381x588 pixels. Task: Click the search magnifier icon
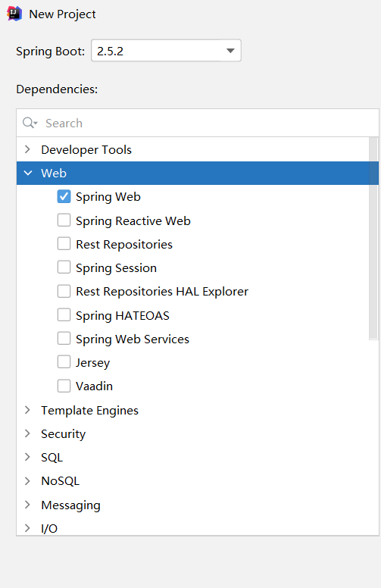pyautogui.click(x=30, y=123)
